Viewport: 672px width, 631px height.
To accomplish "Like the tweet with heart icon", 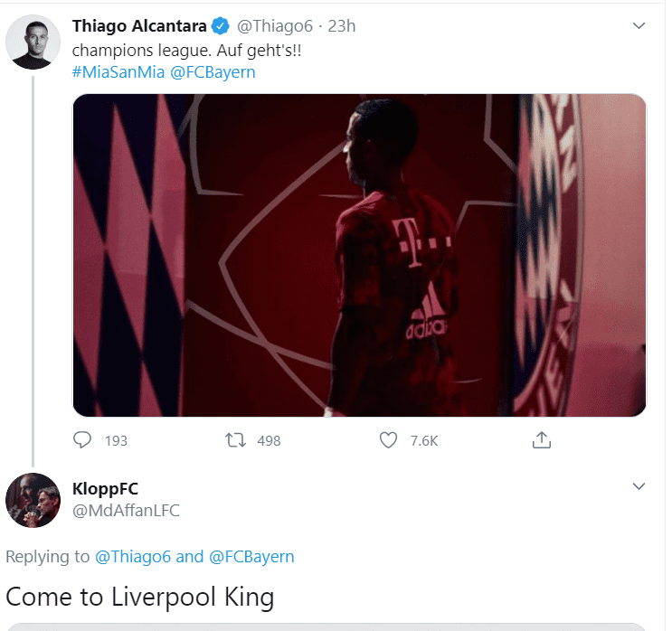I will [389, 440].
